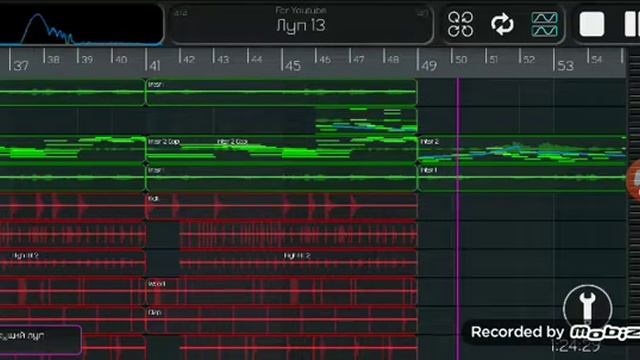
Task: Click the vertical piano keyboard strip
Action: (634, 204)
